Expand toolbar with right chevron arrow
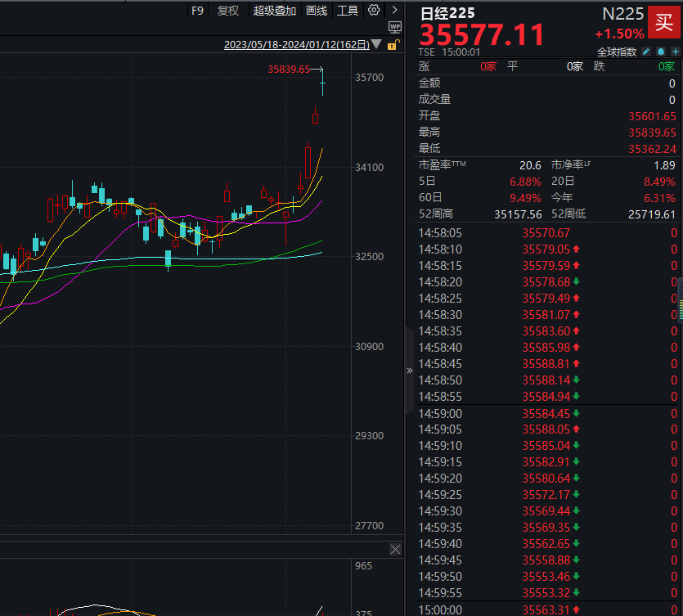The width and height of the screenshot is (683, 616). click(395, 10)
